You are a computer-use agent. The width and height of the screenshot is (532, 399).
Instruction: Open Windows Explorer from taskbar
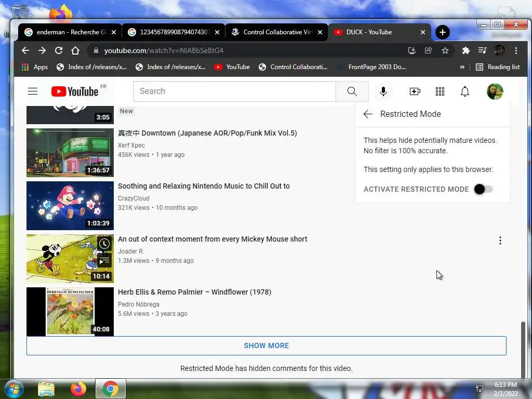[x=46, y=389]
